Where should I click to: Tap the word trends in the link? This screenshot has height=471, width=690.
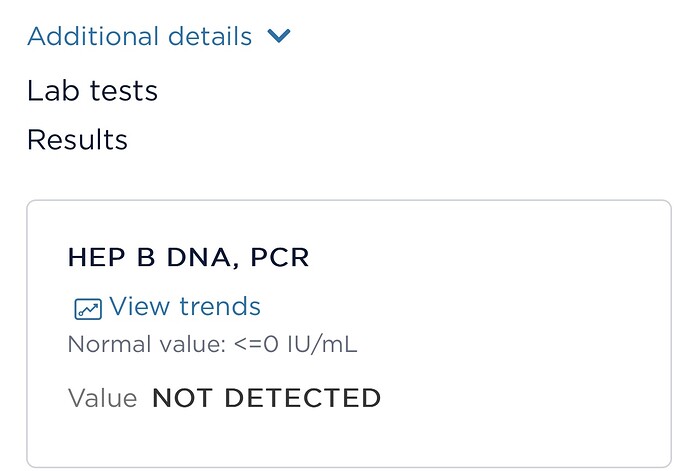tap(220, 306)
